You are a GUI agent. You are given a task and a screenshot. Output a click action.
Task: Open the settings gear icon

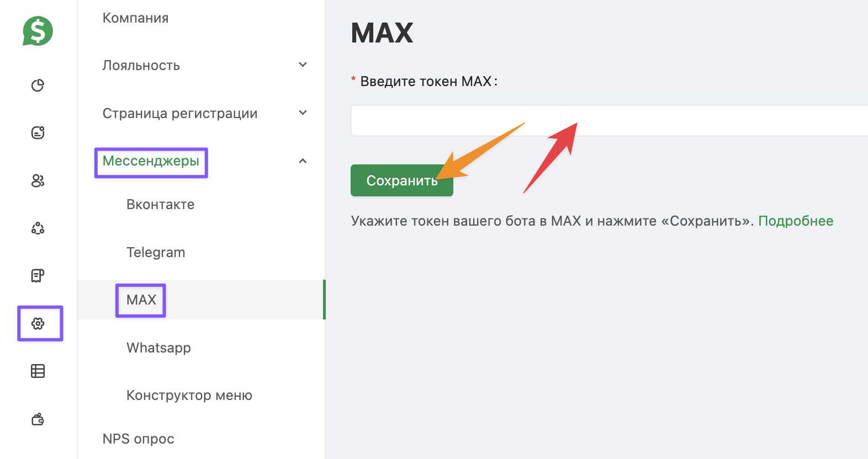pos(38,323)
